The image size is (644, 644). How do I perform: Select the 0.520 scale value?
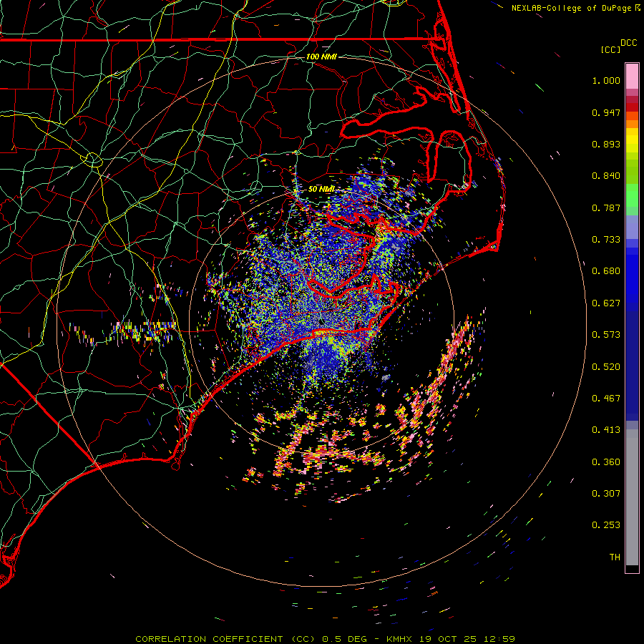click(606, 367)
